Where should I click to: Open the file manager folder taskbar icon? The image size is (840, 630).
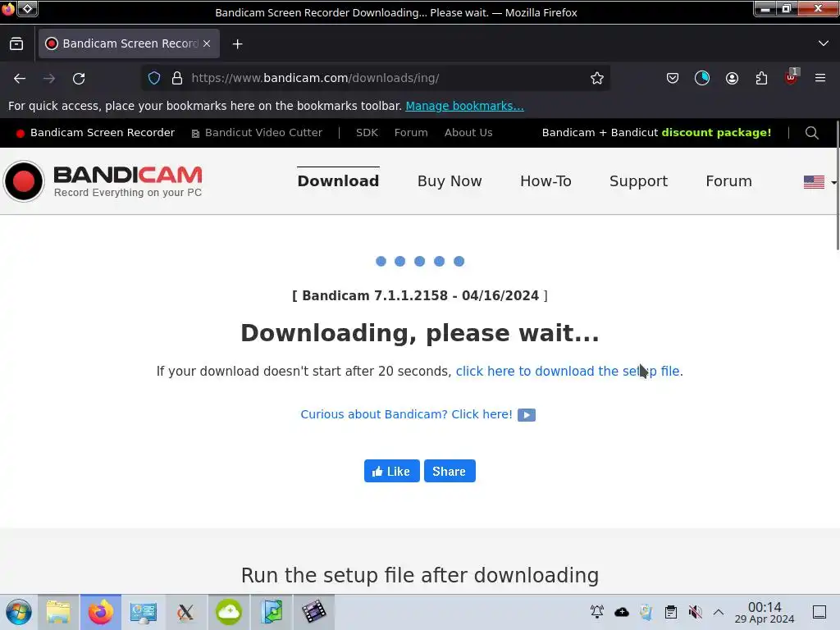[x=58, y=612]
